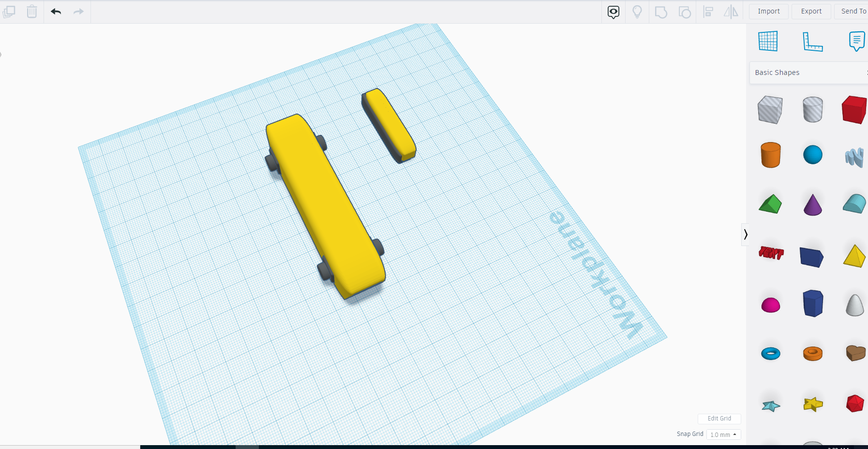Open the Snap Grid 1.0 mm dropdown

(x=723, y=435)
